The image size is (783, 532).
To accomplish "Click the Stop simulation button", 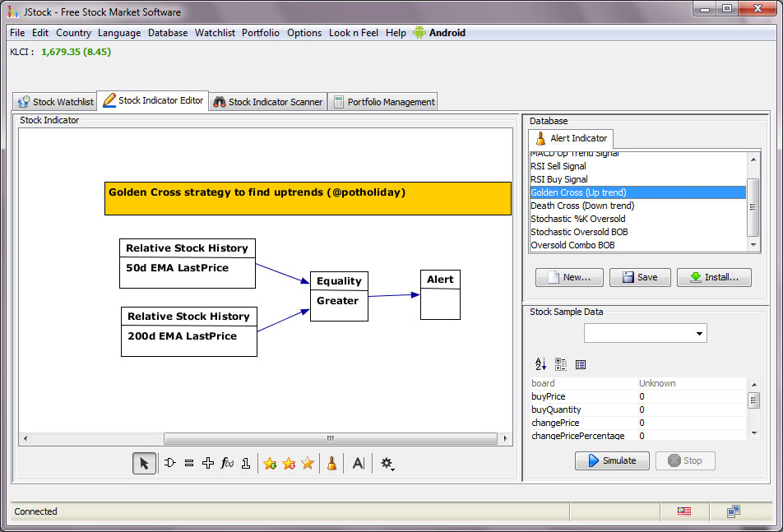I will (685, 460).
